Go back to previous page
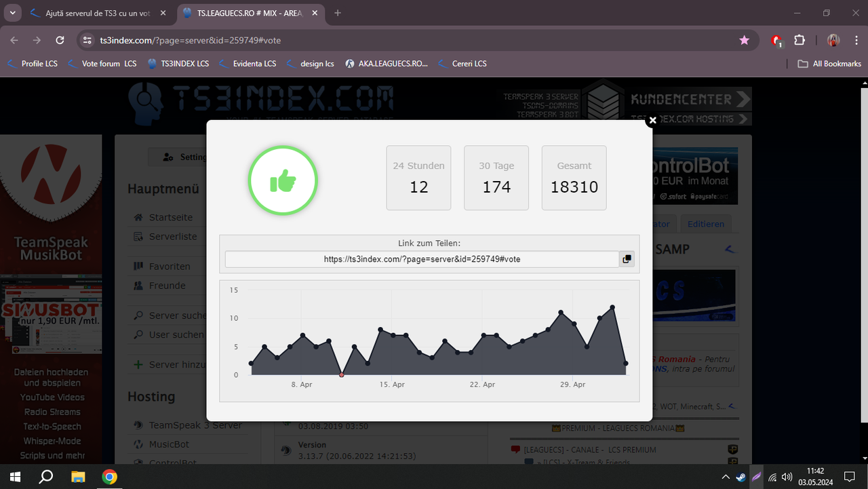 [x=14, y=40]
